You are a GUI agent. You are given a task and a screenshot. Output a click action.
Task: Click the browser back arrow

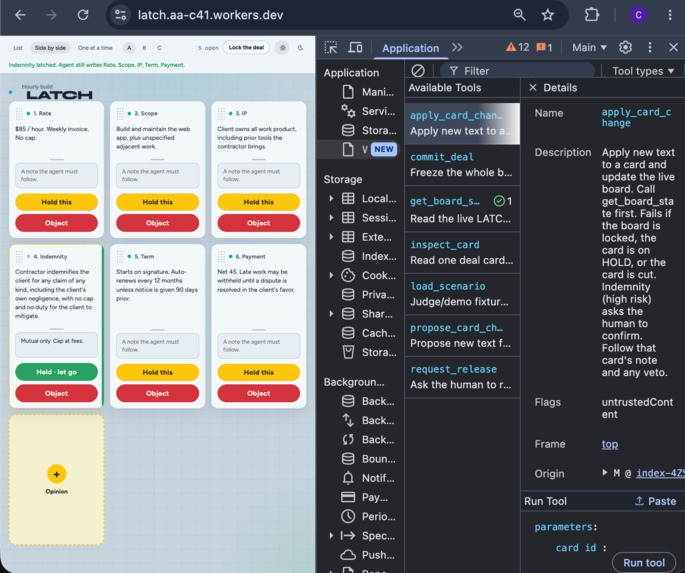(20, 15)
